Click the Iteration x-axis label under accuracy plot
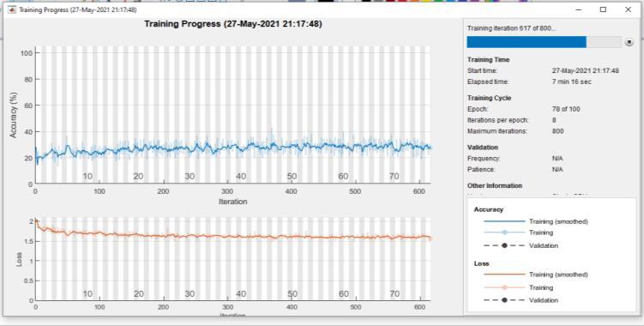 (x=233, y=202)
